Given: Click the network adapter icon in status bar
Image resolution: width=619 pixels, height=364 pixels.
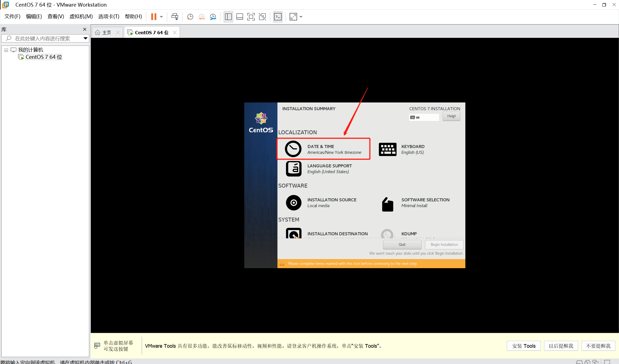Looking at the screenshot, I should [x=596, y=362].
